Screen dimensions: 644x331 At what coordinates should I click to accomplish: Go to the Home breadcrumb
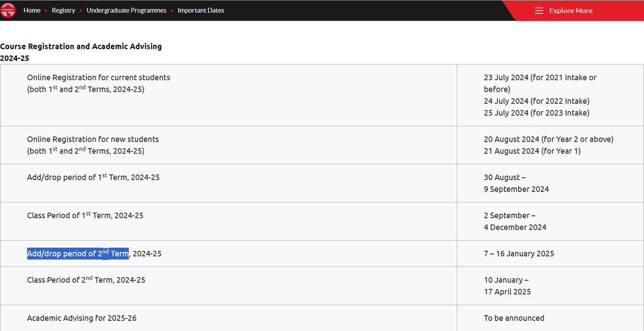point(32,11)
